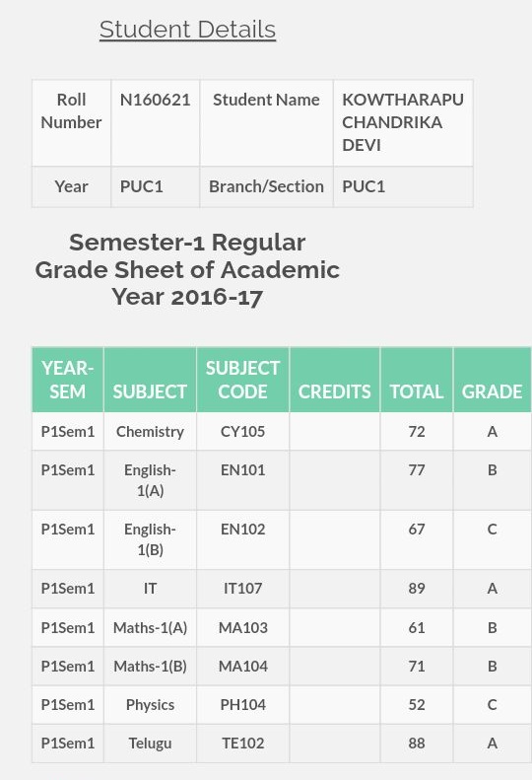Click the Physics row grade C
Image resolution: width=532 pixels, height=780 pixels.
493,705
